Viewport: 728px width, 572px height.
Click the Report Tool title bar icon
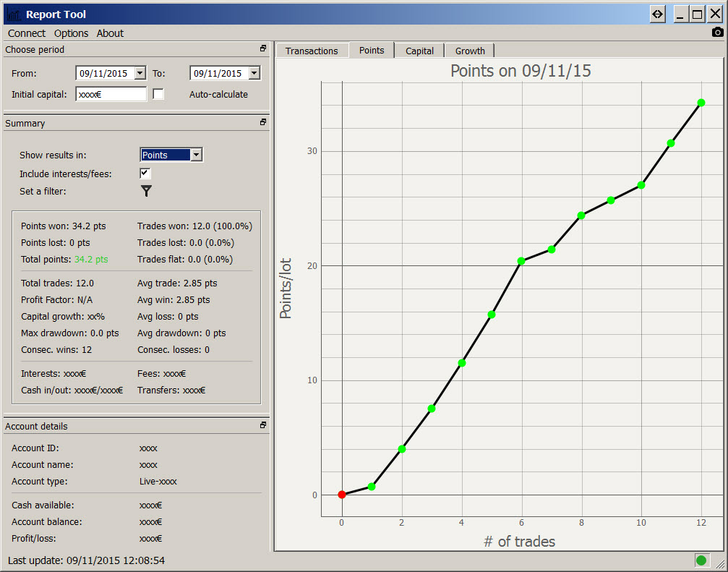tap(13, 14)
